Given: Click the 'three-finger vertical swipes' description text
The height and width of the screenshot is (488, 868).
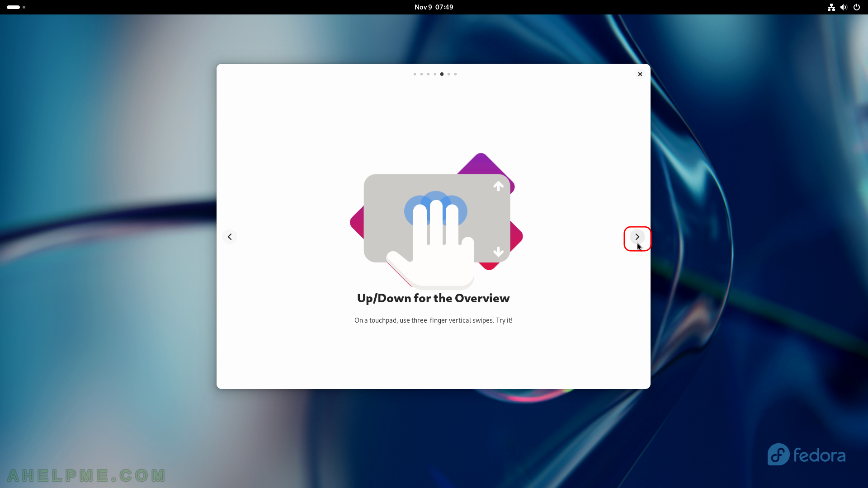Looking at the screenshot, I should pos(433,320).
